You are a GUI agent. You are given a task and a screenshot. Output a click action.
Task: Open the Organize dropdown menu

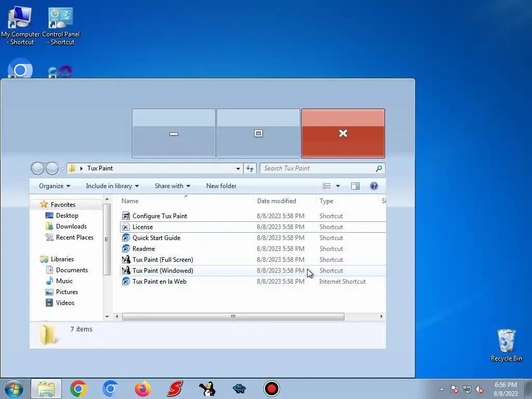tap(54, 186)
